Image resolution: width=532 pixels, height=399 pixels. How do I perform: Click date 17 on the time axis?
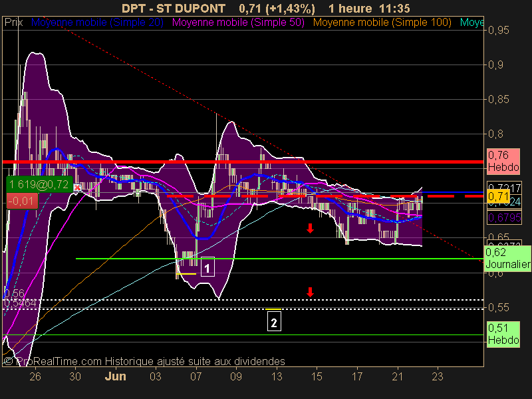point(357,376)
